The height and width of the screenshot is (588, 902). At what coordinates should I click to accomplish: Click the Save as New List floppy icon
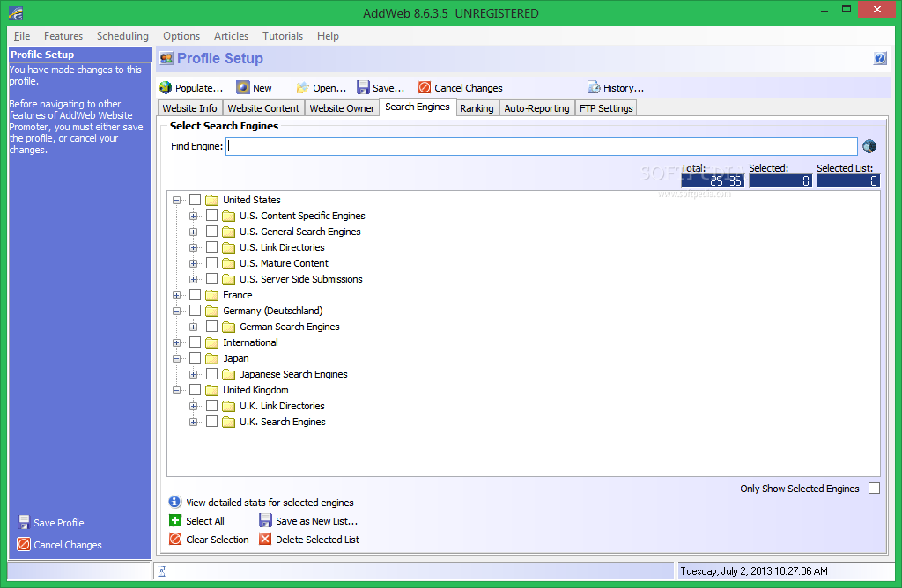point(265,520)
